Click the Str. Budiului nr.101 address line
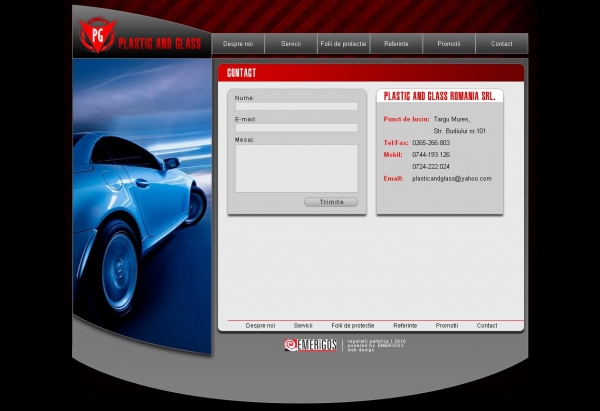Image resolution: width=600 pixels, height=411 pixels. click(460, 131)
